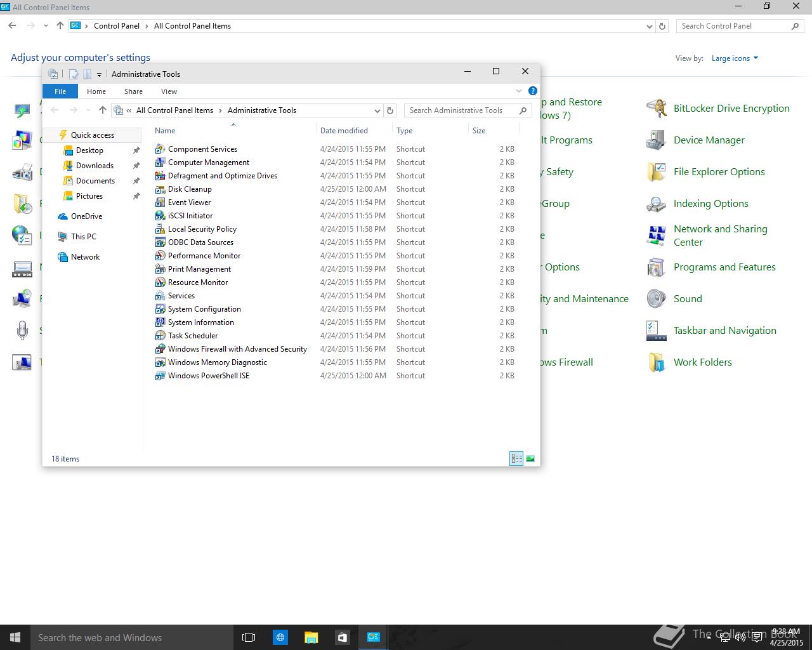Select Network in navigation pane

[x=85, y=257]
